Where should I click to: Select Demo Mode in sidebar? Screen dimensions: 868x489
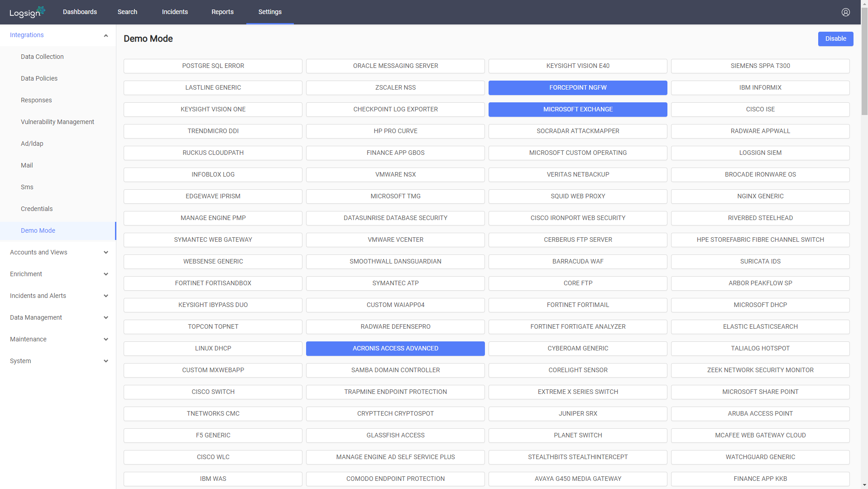[58, 230]
